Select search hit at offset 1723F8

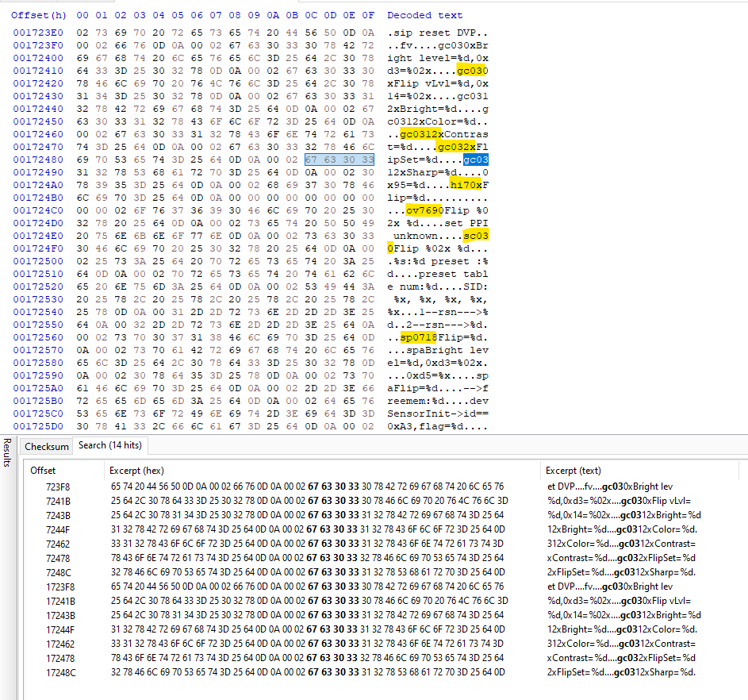[x=60, y=587]
